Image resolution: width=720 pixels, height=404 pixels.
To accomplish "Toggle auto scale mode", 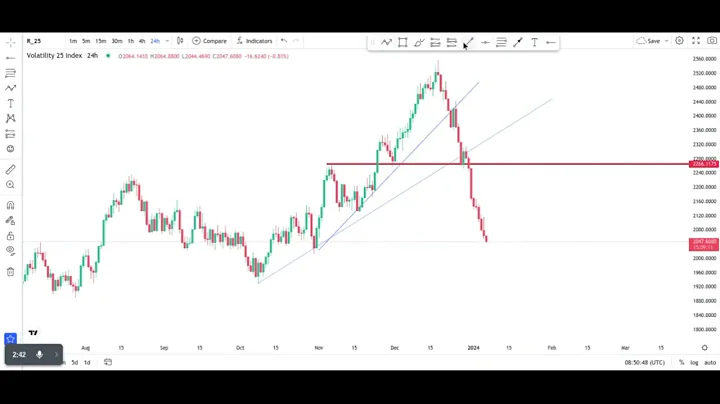I will click(710, 362).
